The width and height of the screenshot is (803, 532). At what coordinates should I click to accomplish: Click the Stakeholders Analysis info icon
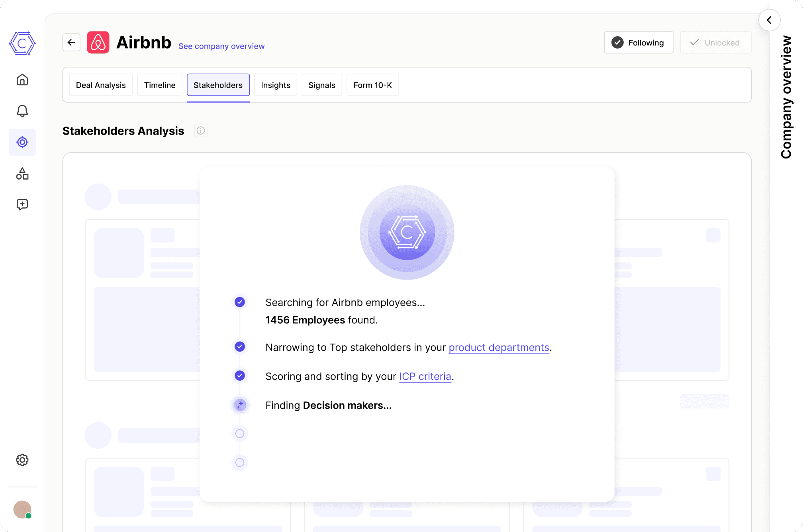click(x=201, y=131)
